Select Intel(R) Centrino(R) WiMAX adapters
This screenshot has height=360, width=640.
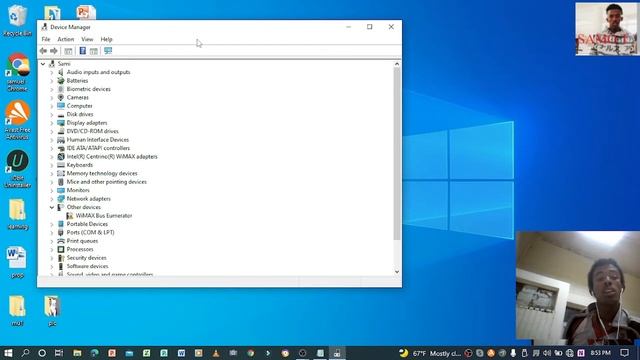pos(112,156)
